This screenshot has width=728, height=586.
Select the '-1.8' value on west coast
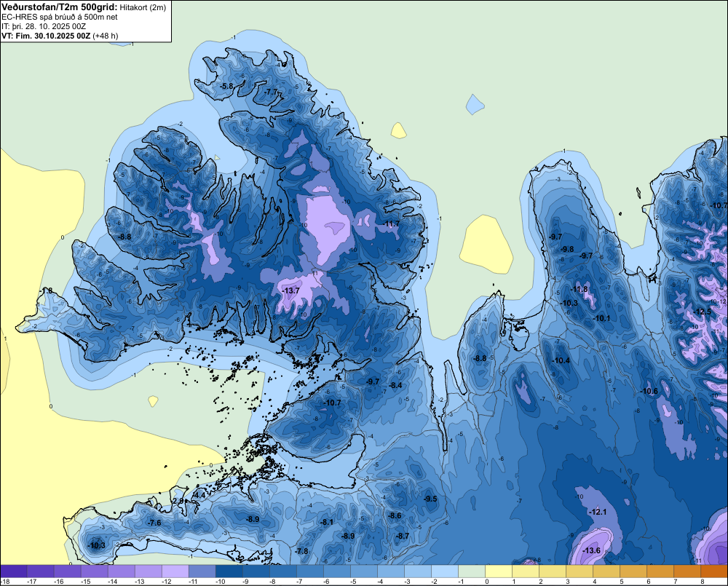pos(45,290)
